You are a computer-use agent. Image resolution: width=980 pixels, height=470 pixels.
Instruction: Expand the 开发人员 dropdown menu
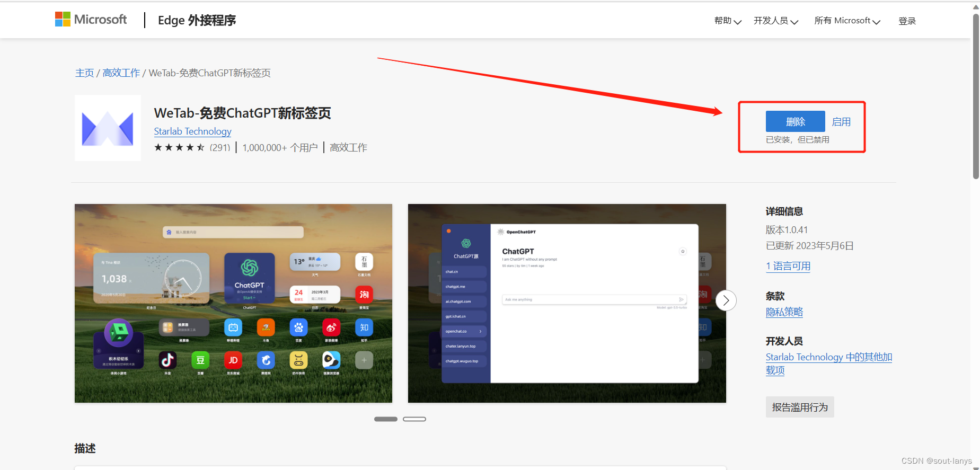775,21
